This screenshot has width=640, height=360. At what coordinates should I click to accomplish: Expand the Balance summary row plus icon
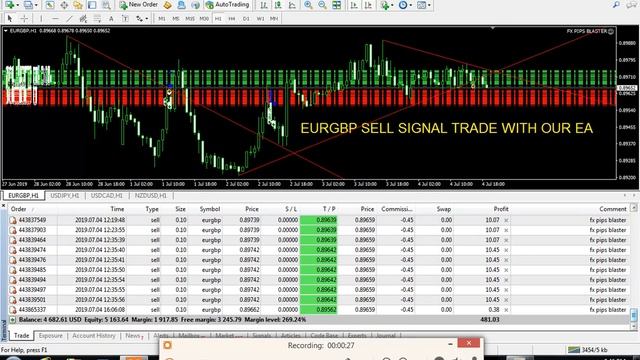point(13,320)
